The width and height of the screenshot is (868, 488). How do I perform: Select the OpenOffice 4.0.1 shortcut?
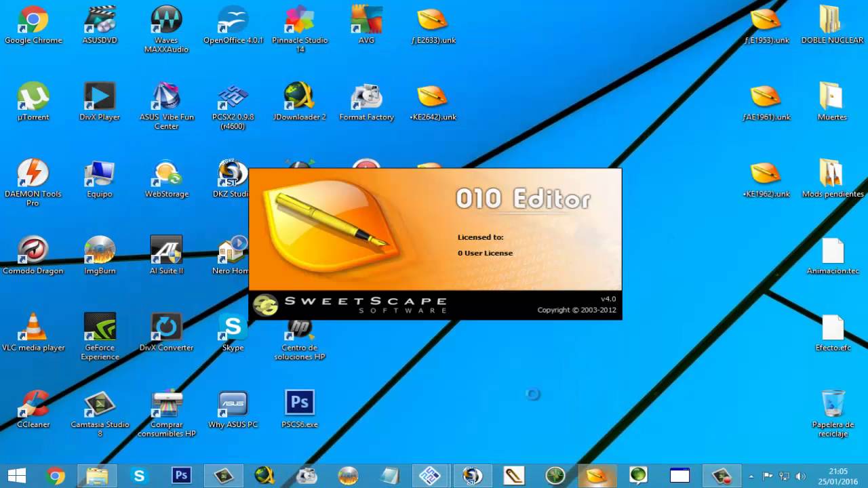point(233,25)
